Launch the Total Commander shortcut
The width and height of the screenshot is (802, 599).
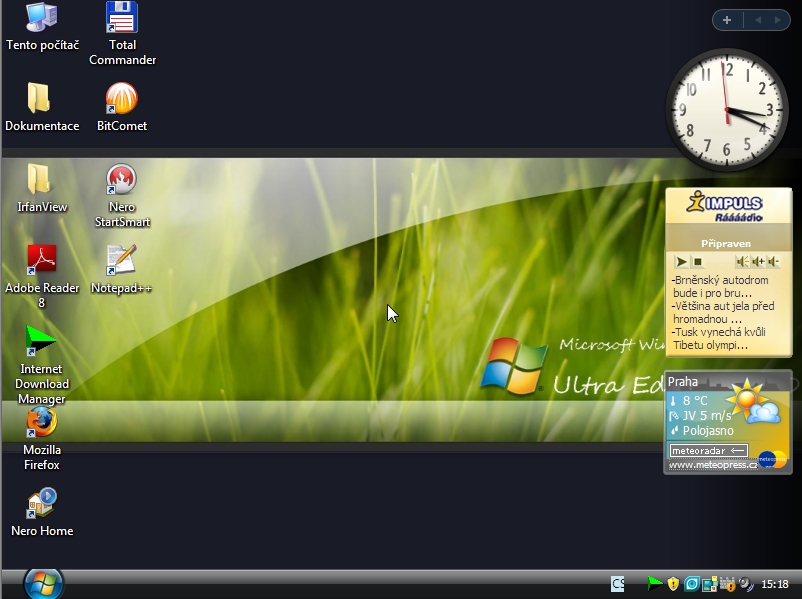122,34
